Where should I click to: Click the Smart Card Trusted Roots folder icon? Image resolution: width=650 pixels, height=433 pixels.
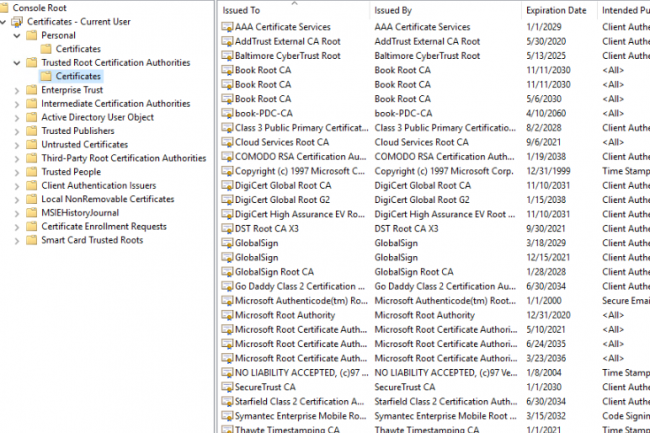32,240
